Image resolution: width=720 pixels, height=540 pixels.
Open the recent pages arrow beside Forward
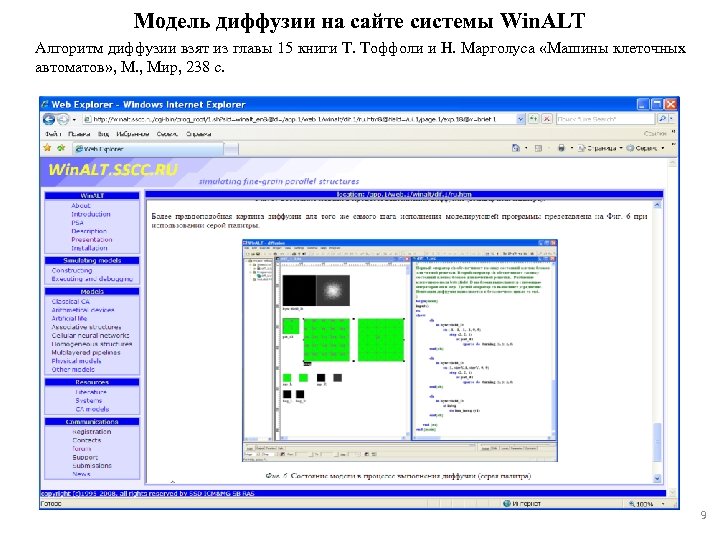74,119
